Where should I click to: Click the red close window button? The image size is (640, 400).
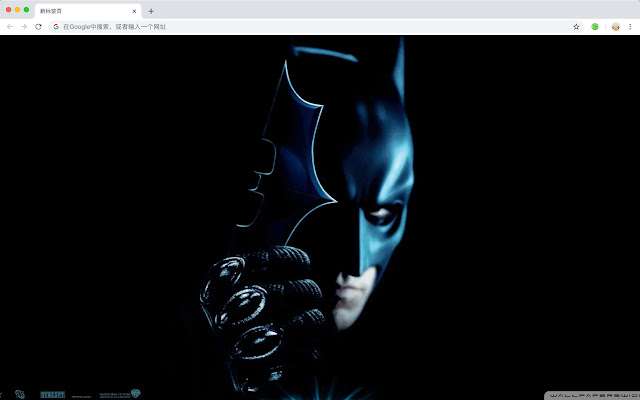9,9
